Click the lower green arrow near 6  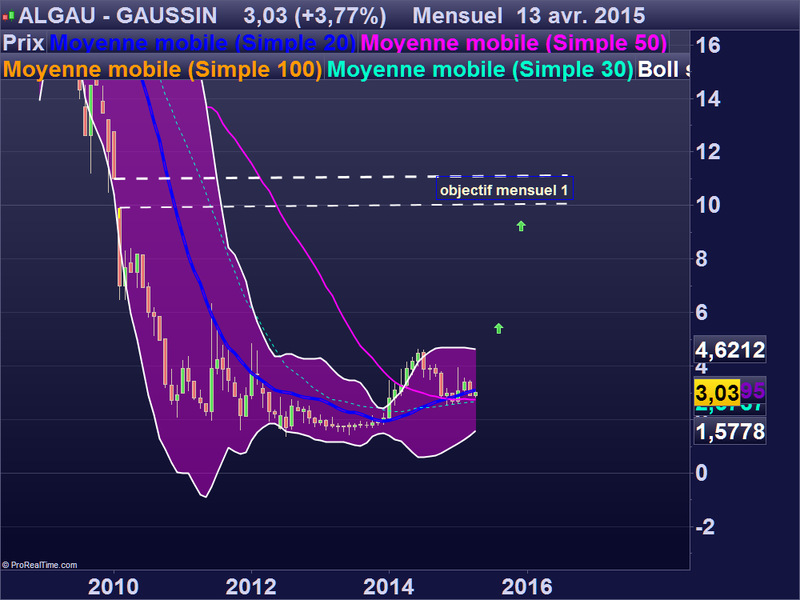[499, 329]
